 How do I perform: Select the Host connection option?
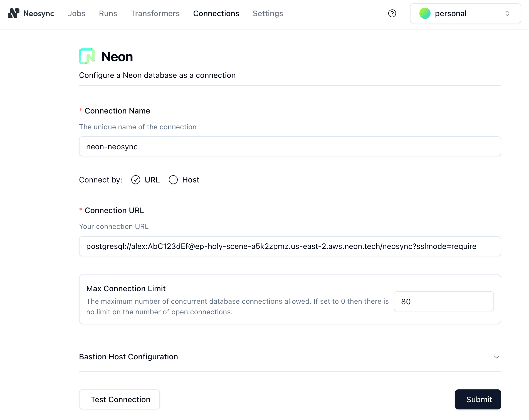pyautogui.click(x=173, y=180)
